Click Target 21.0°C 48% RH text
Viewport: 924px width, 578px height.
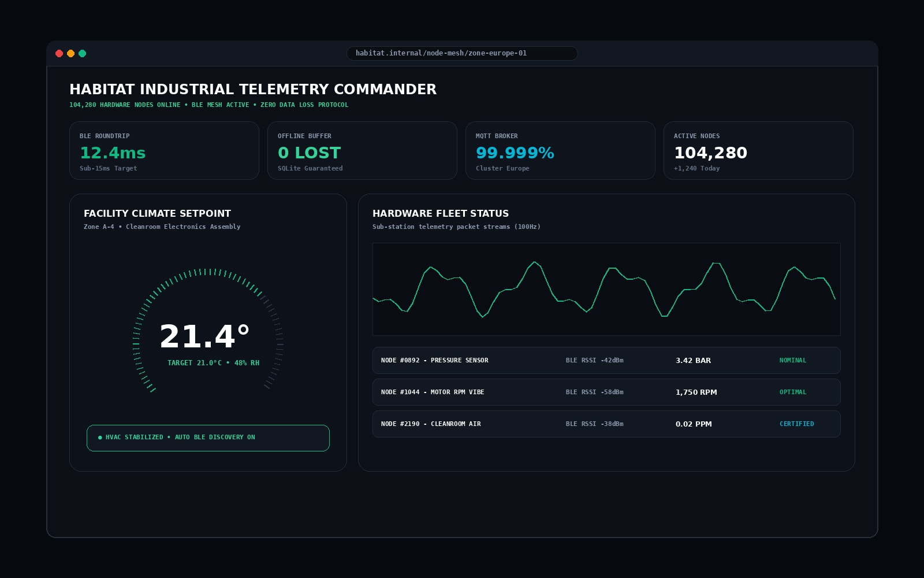(x=213, y=363)
